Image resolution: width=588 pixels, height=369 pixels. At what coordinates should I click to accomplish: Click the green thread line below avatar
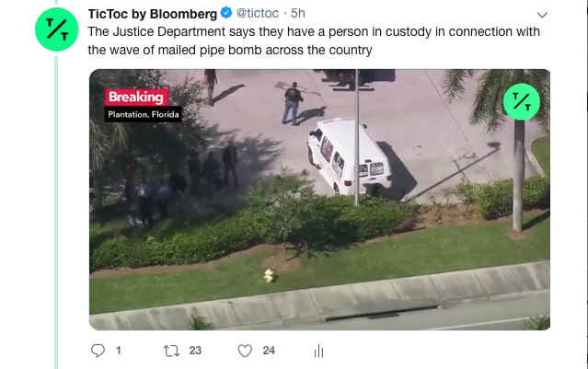(56, 212)
